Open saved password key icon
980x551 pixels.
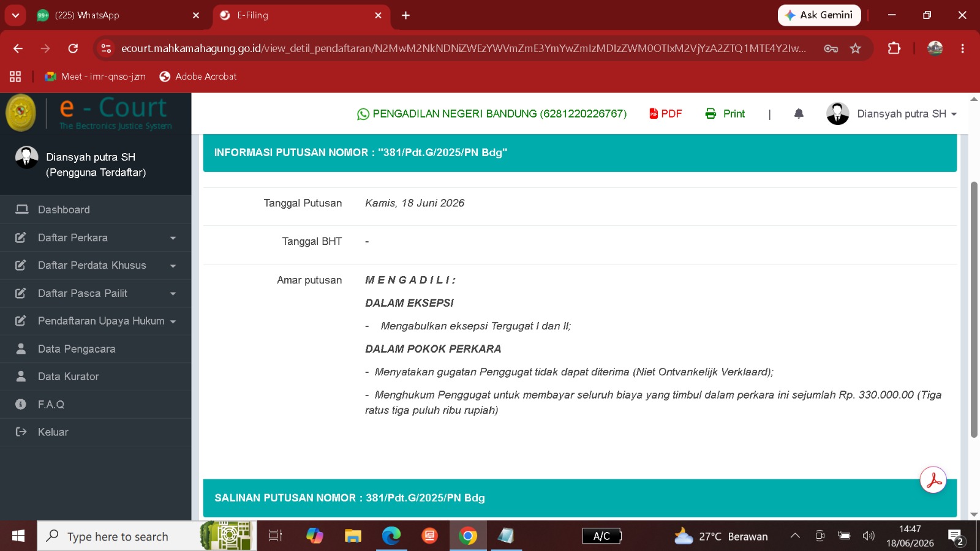click(831, 48)
